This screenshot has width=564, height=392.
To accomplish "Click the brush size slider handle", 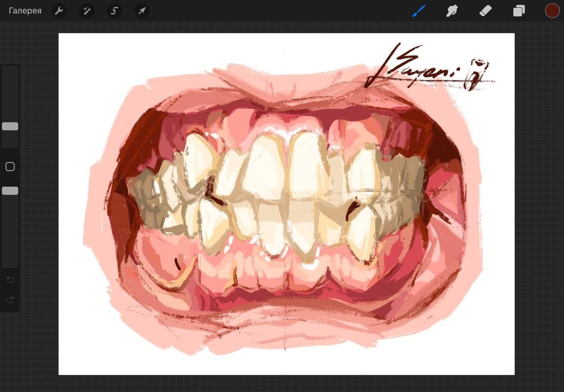I will pos(10,126).
